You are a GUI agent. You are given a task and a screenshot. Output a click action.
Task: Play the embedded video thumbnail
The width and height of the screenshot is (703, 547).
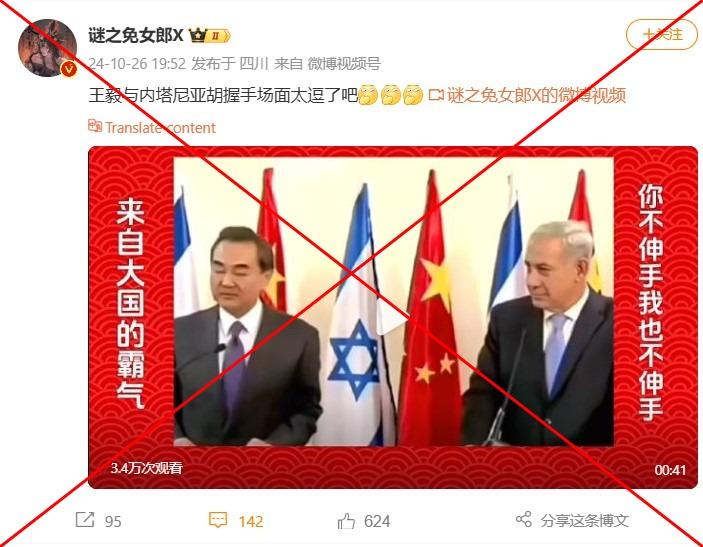click(393, 317)
